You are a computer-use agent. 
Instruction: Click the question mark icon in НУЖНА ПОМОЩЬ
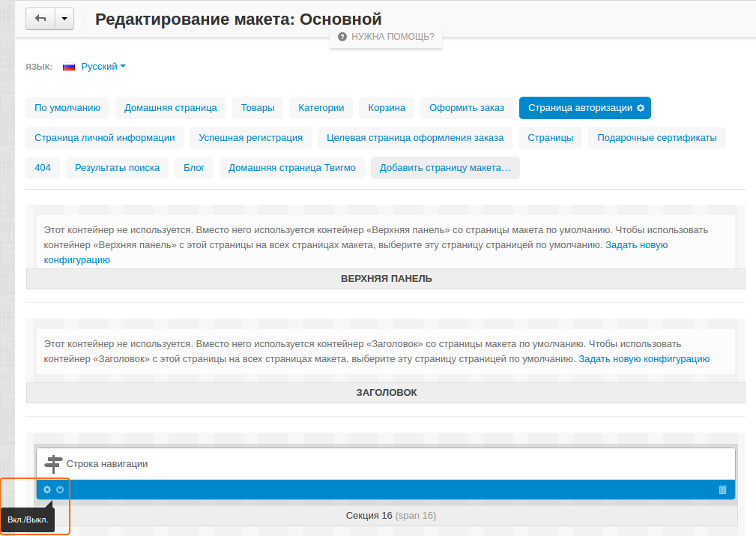click(x=342, y=35)
